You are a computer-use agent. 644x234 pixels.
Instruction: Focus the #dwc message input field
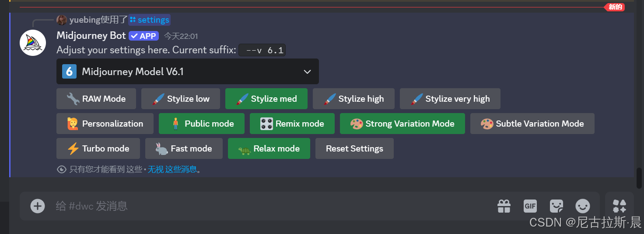(271, 206)
